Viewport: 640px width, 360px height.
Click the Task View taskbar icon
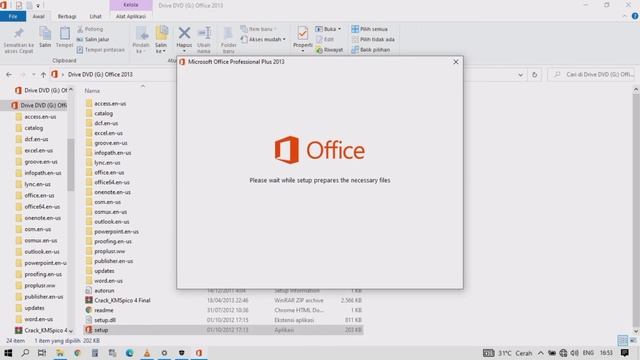tap(42, 353)
